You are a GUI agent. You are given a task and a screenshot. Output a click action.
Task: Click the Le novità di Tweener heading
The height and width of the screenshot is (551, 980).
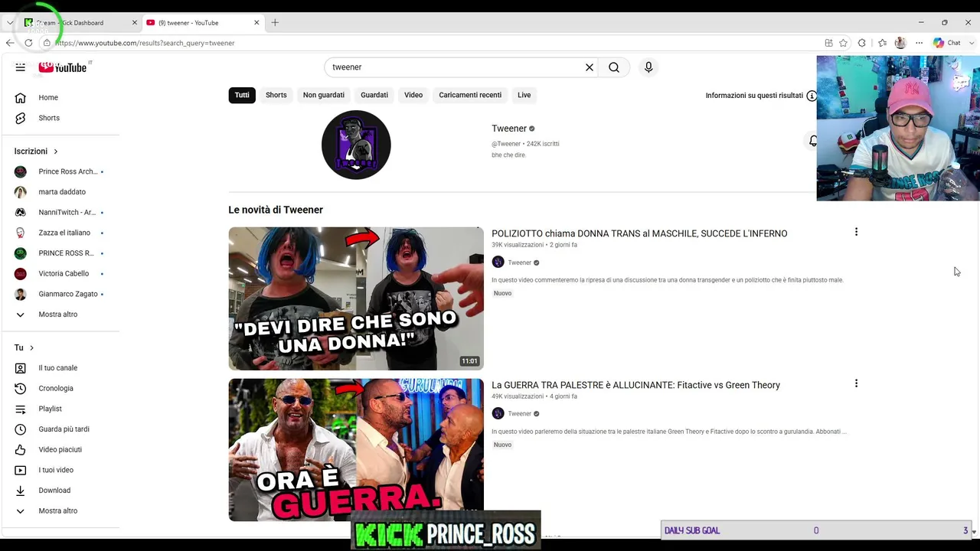276,210
